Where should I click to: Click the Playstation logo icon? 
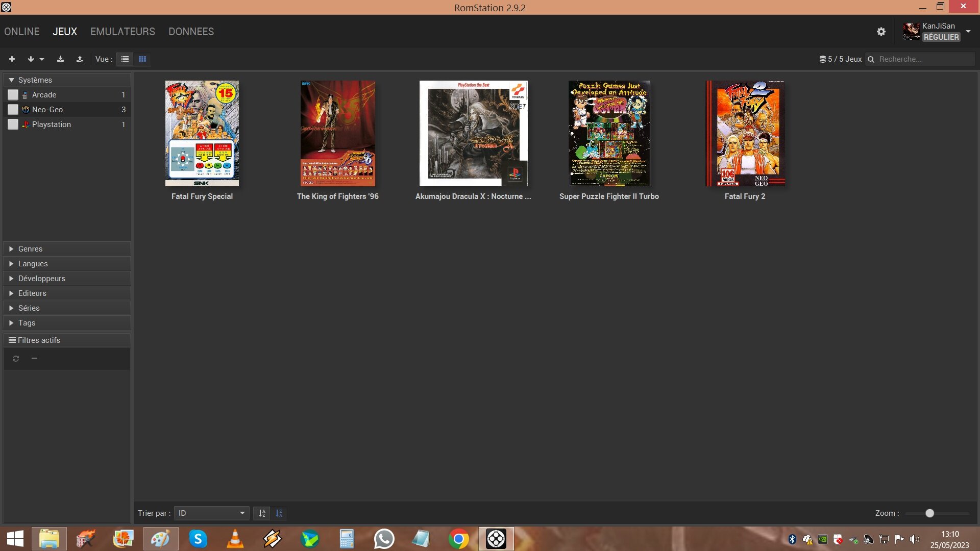coord(26,124)
